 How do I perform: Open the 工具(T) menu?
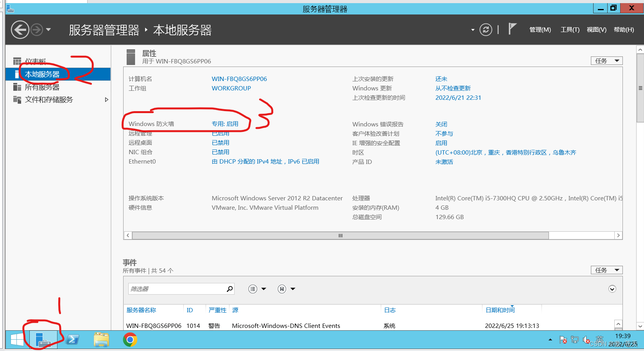[570, 30]
